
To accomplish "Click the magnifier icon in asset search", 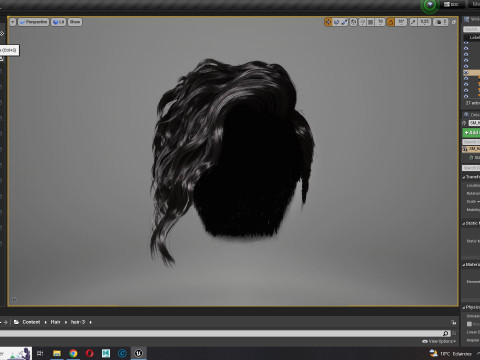I will tap(446, 333).
